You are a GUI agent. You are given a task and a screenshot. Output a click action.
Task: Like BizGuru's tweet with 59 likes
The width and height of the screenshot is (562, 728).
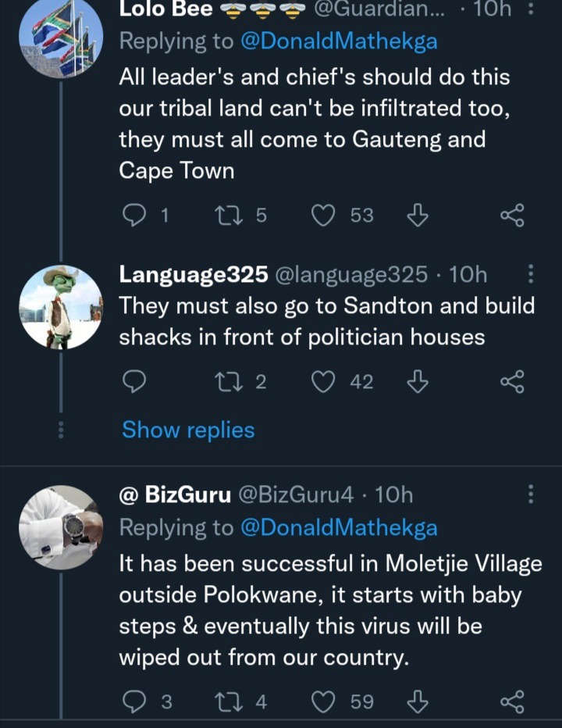pyautogui.click(x=323, y=701)
